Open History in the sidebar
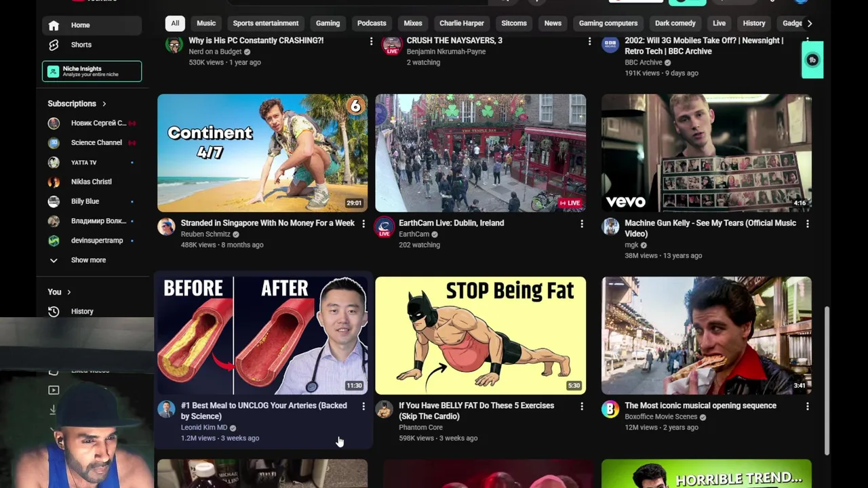Screen dimensions: 868x488 [x=92, y=312]
